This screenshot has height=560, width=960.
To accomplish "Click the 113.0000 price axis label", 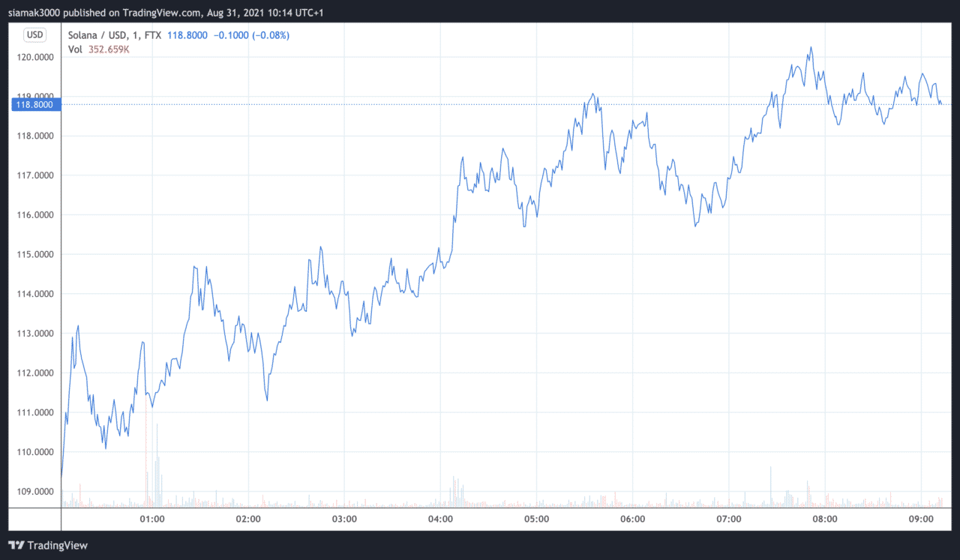I will pyautogui.click(x=34, y=334).
